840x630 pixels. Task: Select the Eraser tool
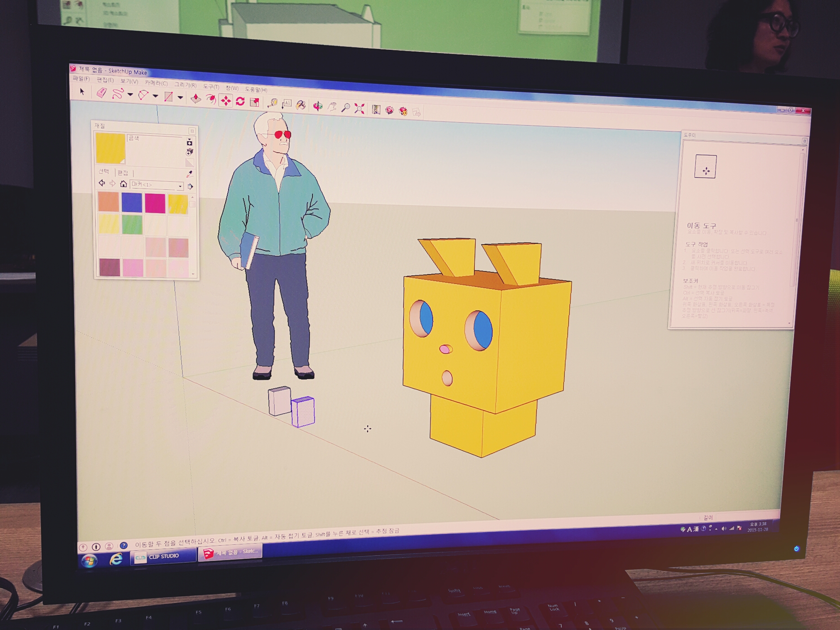102,93
